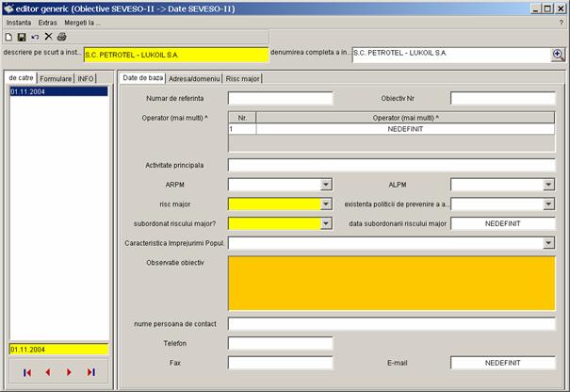Click the Save floppy disk icon
The height and width of the screenshot is (392, 570).
[x=22, y=36]
